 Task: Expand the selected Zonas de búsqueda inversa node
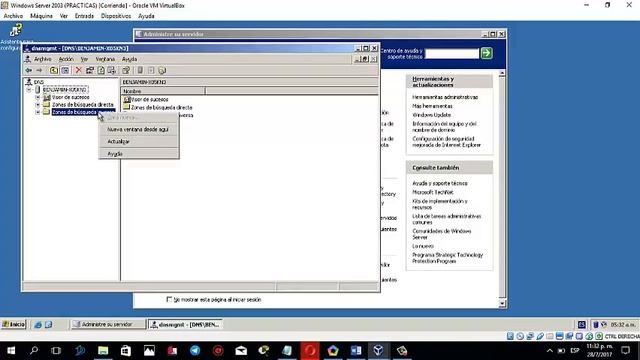(38, 112)
